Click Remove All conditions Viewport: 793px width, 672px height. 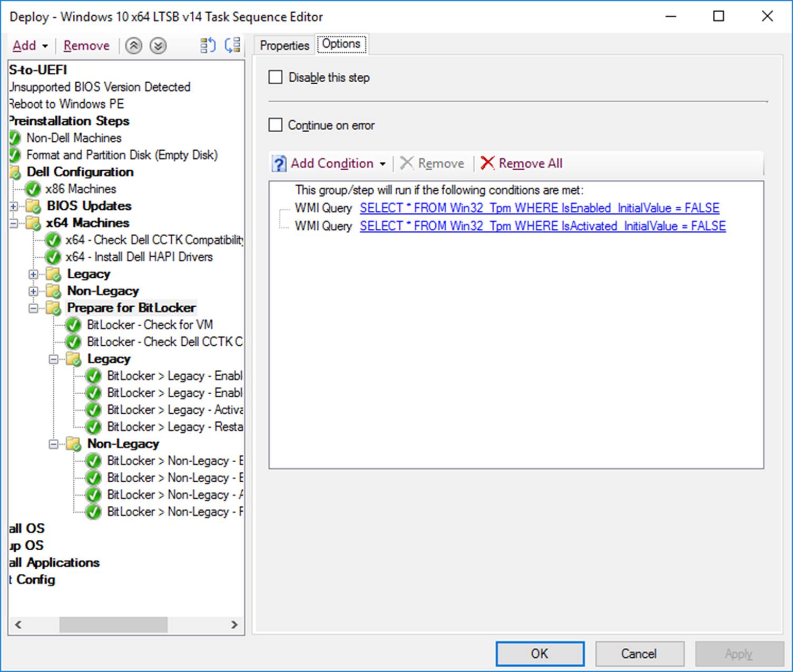[521, 163]
